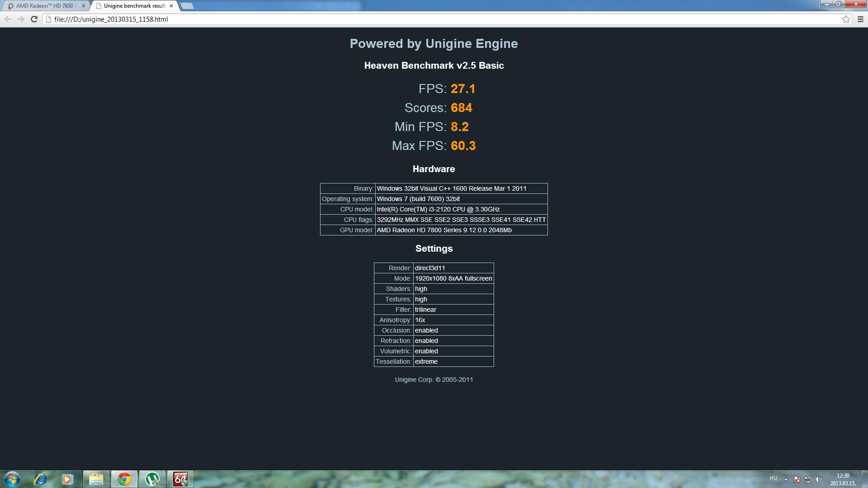This screenshot has width=868, height=488.
Task: Launch Internet Explorer from the taskbar
Action: tap(40, 479)
